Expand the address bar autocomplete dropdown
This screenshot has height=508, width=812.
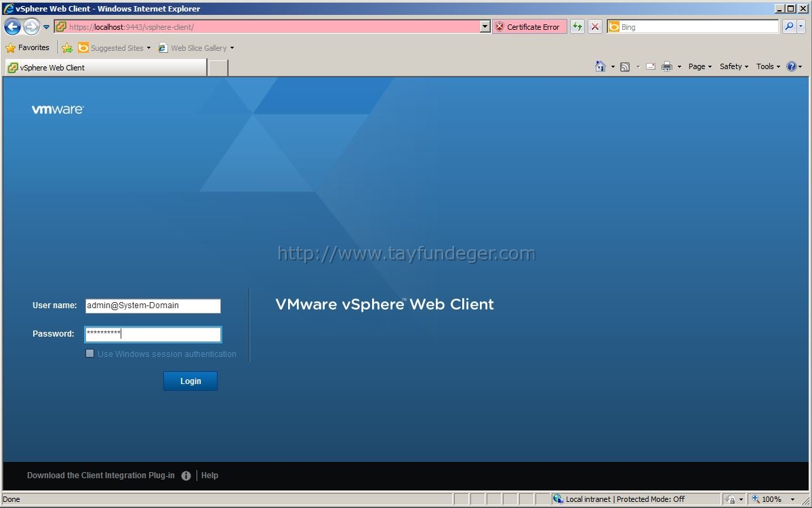[x=485, y=27]
